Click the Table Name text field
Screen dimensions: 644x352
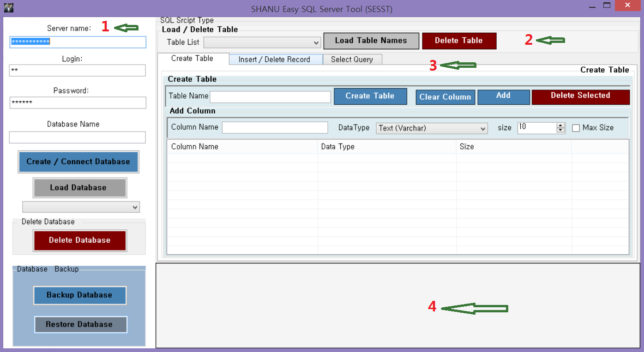[271, 96]
